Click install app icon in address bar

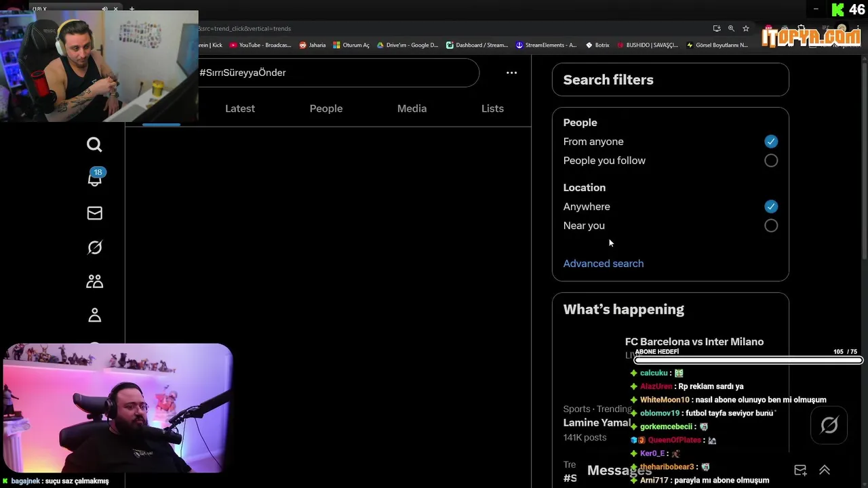pos(717,28)
